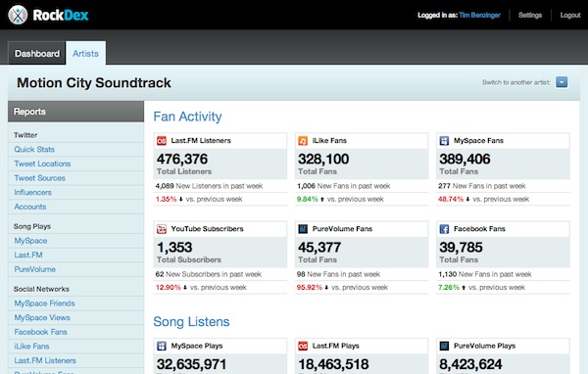Click the MySpace Fans icon
The image size is (588, 374).
[444, 141]
